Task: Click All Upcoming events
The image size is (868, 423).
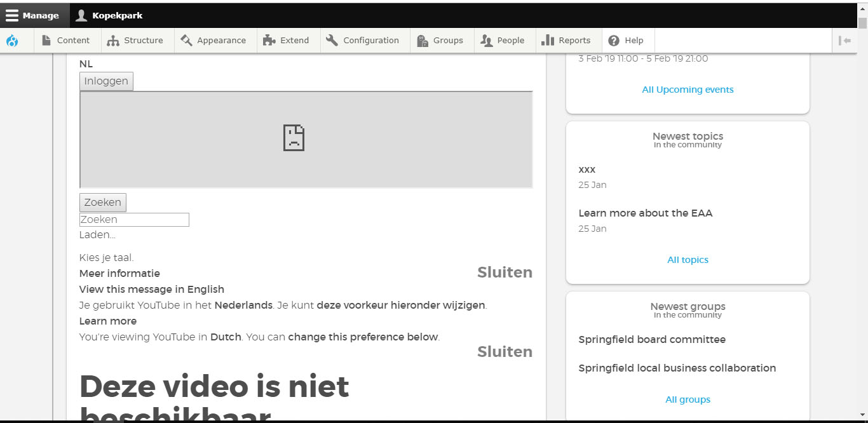Action: coord(688,89)
